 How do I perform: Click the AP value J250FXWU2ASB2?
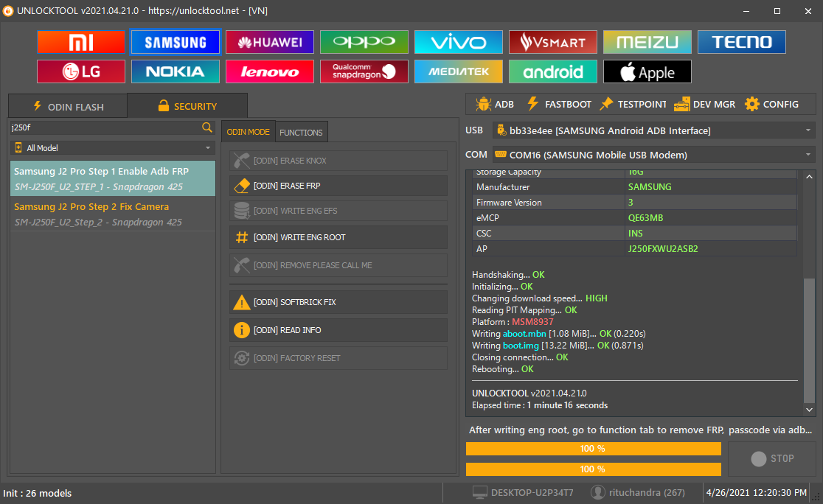tap(663, 248)
